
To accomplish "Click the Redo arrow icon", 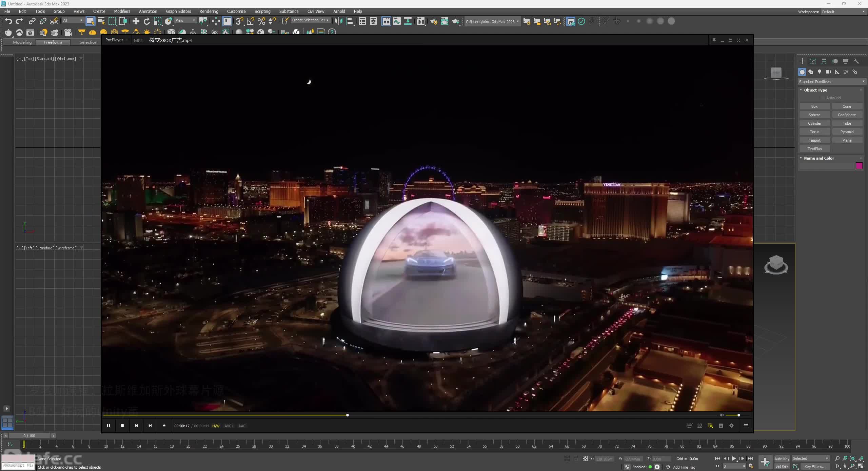I will tap(19, 21).
